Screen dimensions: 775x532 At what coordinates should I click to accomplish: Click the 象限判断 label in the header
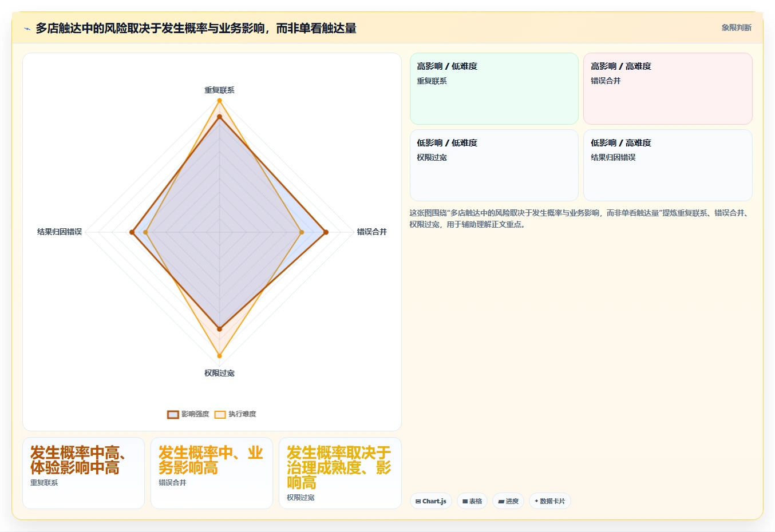pyautogui.click(x=736, y=27)
